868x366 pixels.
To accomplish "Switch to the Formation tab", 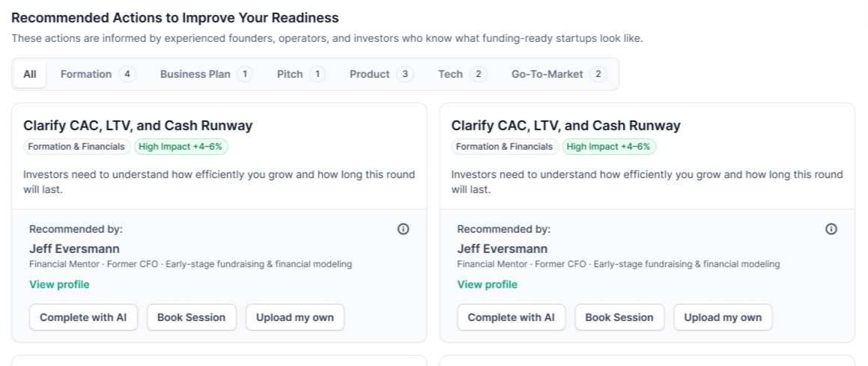I will pyautogui.click(x=97, y=74).
